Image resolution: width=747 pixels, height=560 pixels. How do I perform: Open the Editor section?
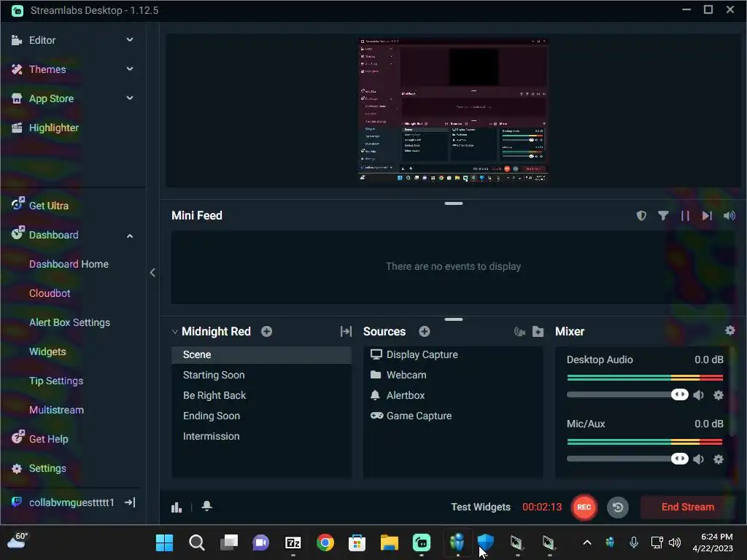(42, 41)
